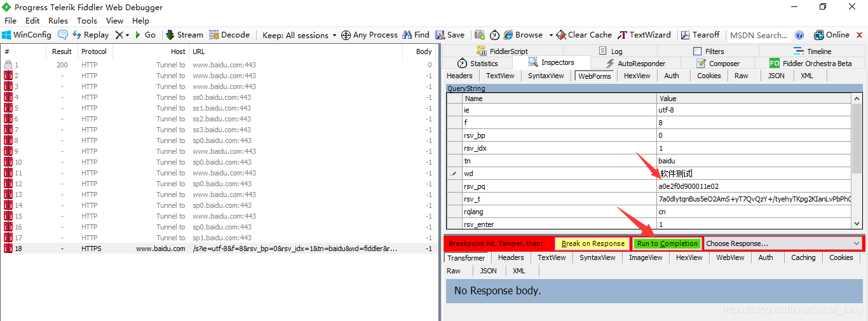
Task: Switch to the FiddlerScript tab
Action: pyautogui.click(x=502, y=51)
